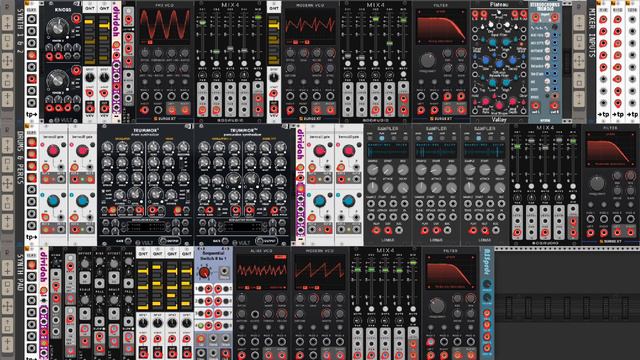Screen dimensions: 640x360
Task: Adjust channel 4 fader on second top-row MIX4
Action: (x=389, y=43)
